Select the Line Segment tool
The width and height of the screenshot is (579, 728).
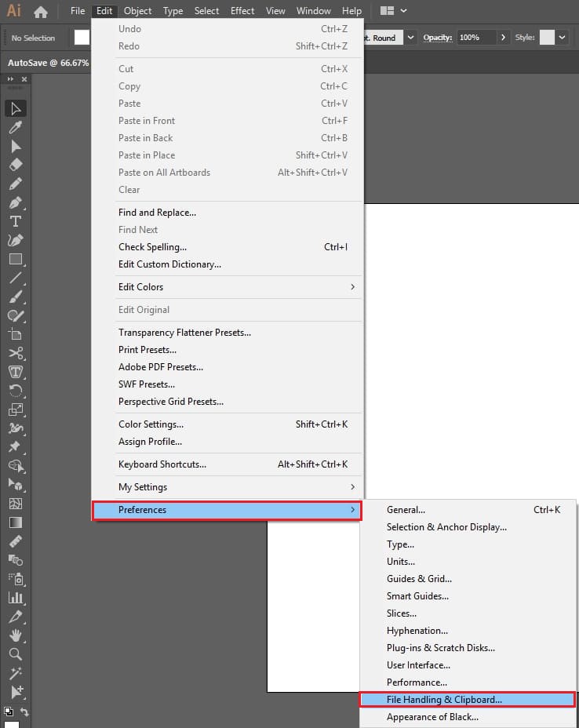[16, 278]
